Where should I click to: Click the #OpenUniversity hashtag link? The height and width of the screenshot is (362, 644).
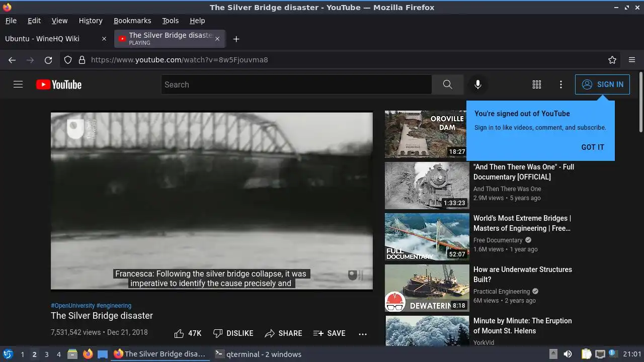(72, 306)
